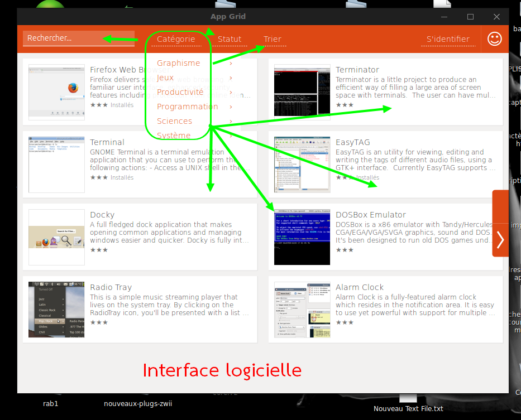Click the Alarm Clock screenshot thumbnail
Image resolution: width=521 pixels, height=420 pixels.
pos(302,310)
